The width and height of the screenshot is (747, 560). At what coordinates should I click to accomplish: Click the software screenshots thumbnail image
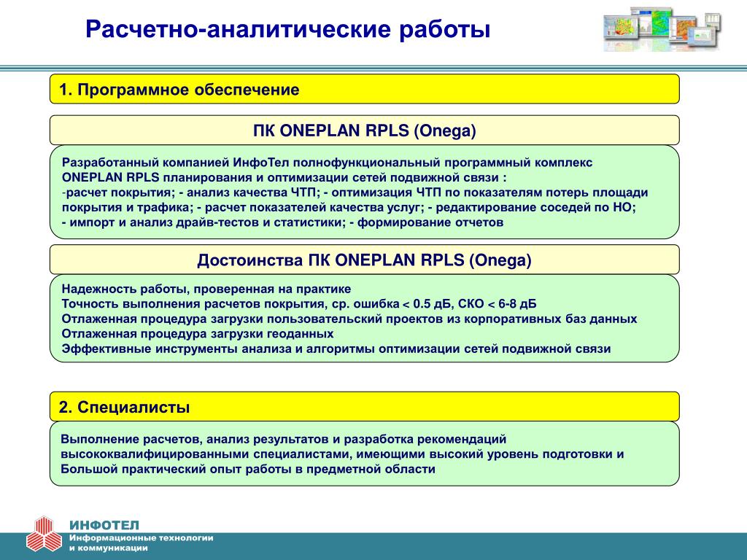pyautogui.click(x=662, y=29)
